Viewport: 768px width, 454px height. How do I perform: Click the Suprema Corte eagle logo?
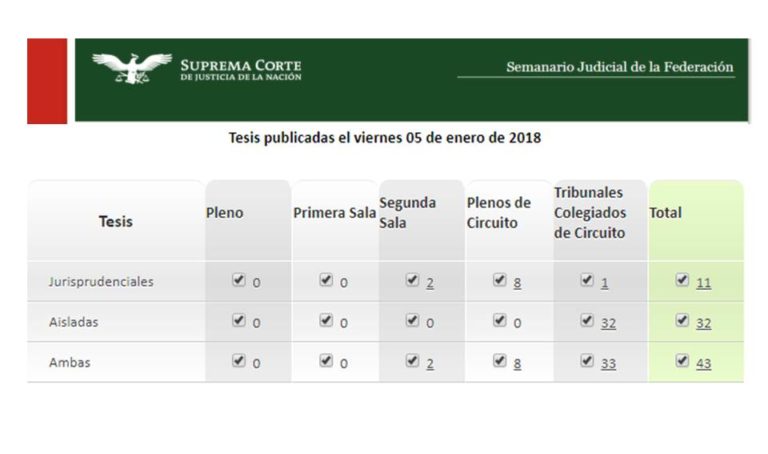coord(132,68)
